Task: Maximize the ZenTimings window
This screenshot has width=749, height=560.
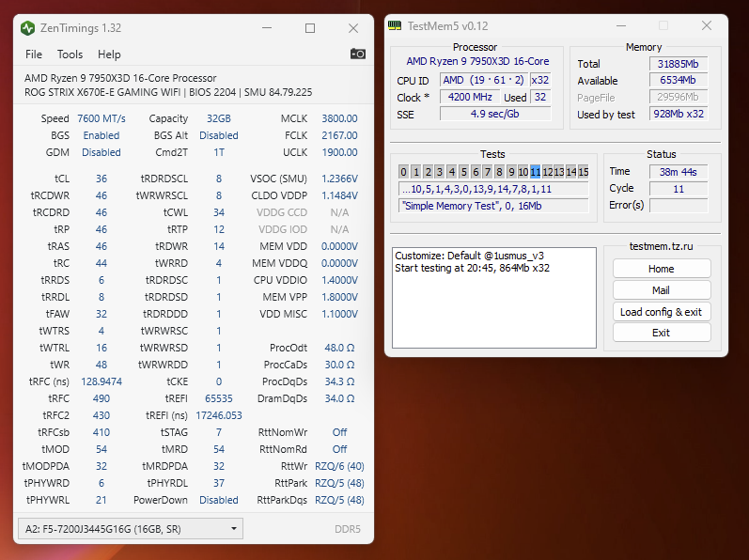Action: point(310,28)
